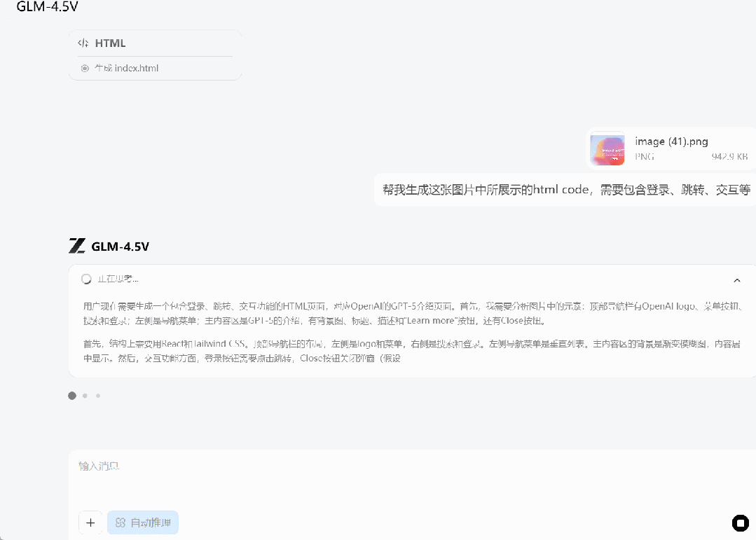Click the 输入消息 message input field
The height and width of the screenshot is (540, 756).
tap(280, 466)
